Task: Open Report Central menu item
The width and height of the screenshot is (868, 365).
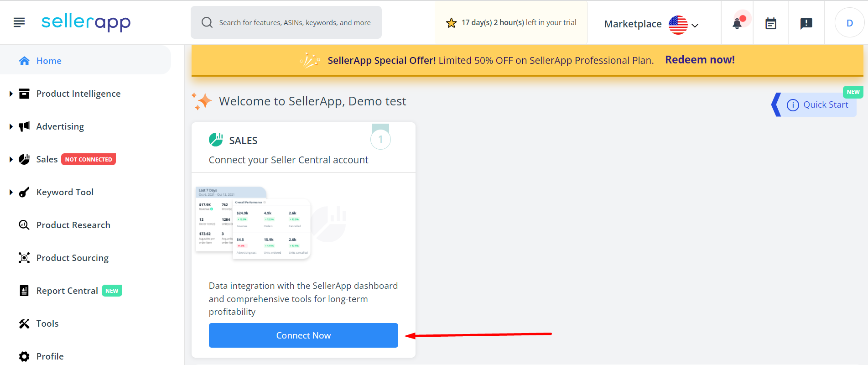Action: point(67,291)
